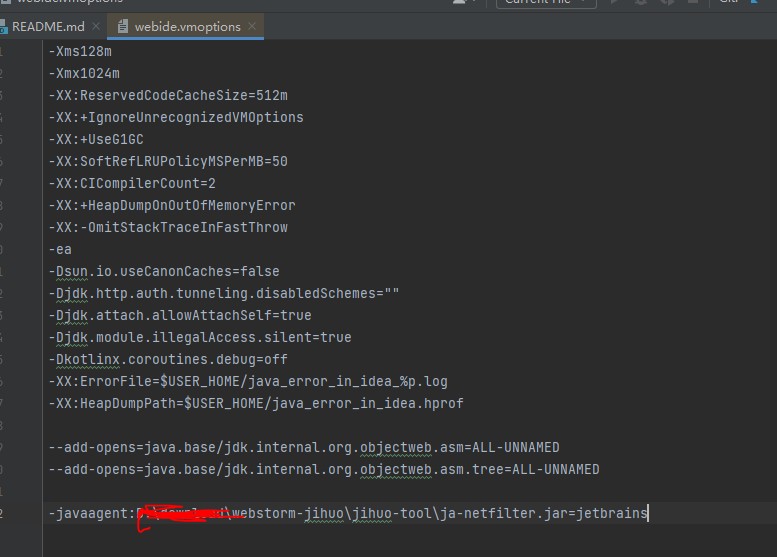The image size is (777, 557).
Task: Click the add-opens asm=ALL-UNNAMED line
Action: tap(304, 447)
